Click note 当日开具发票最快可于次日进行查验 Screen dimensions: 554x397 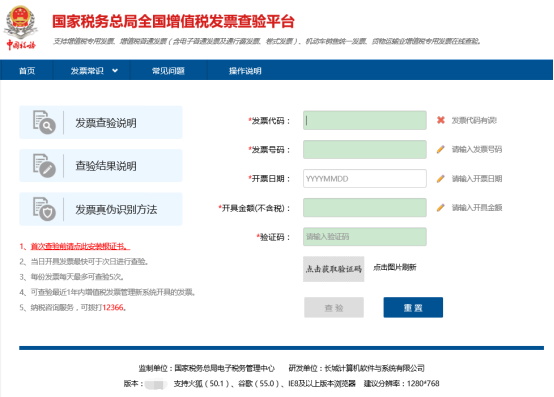[x=89, y=261]
